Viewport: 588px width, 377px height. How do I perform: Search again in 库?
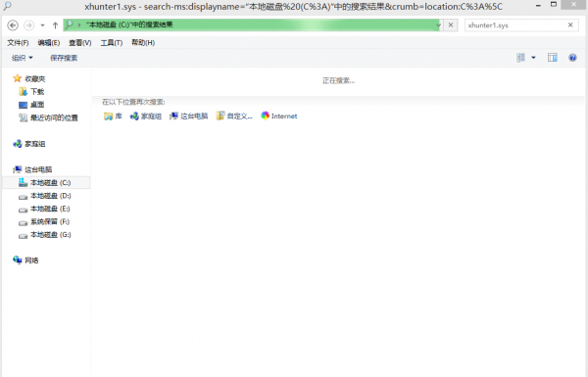(x=113, y=117)
